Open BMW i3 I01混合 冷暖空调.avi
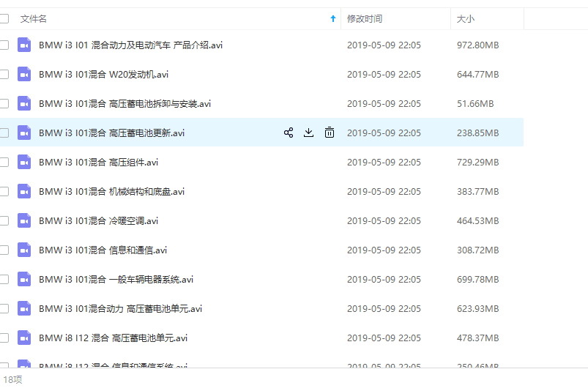Screen dimensions: 588x391 [98, 220]
